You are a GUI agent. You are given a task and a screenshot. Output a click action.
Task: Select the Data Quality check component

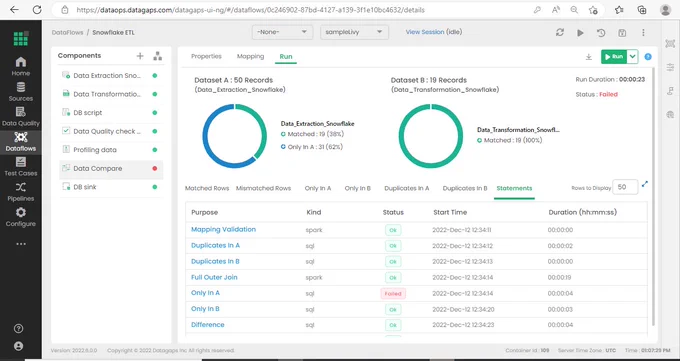pos(111,131)
